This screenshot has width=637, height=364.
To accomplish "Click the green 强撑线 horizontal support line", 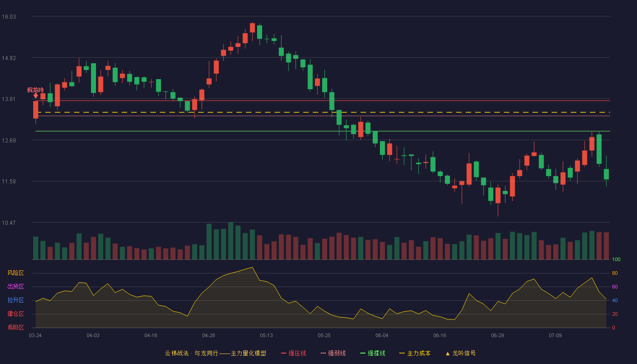I will pos(323,131).
